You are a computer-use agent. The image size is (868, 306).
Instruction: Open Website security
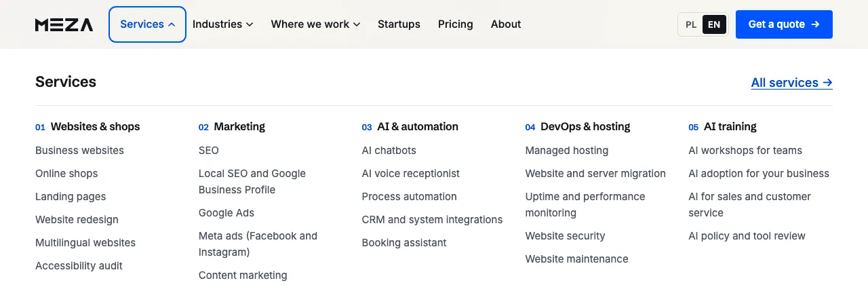[x=565, y=236]
